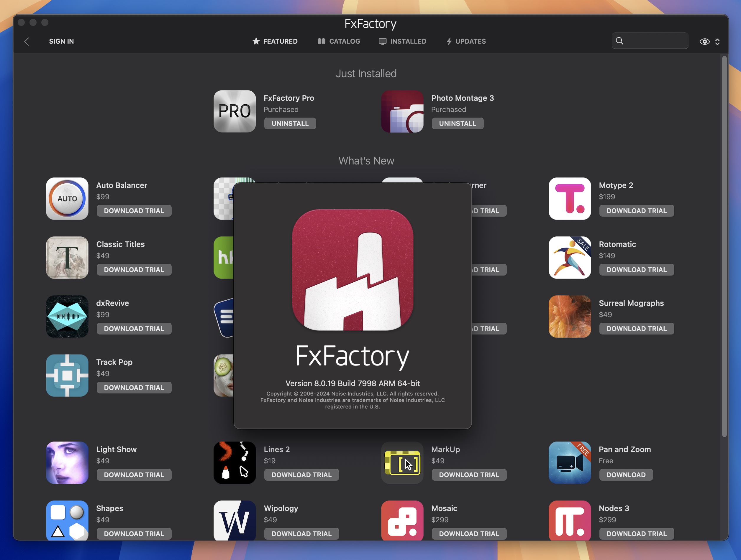
Task: Download trial of Mosaic
Action: [x=469, y=534]
